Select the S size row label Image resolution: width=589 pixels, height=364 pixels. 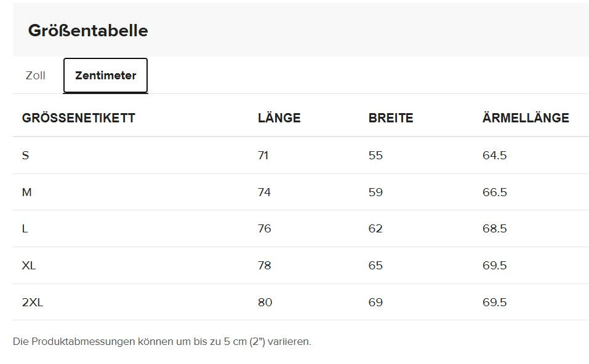point(26,156)
